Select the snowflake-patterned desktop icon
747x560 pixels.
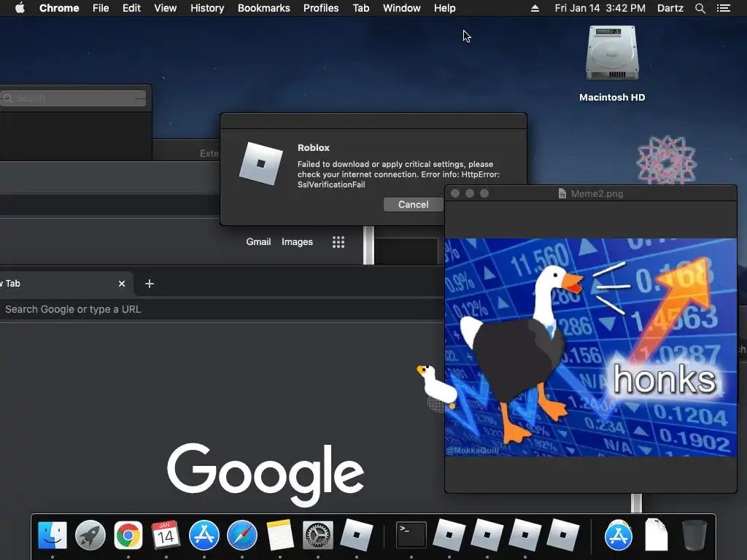coord(667,160)
